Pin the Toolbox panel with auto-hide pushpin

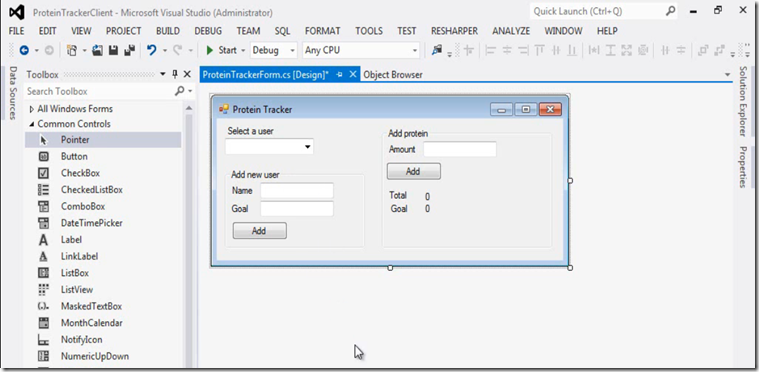pyautogui.click(x=175, y=74)
